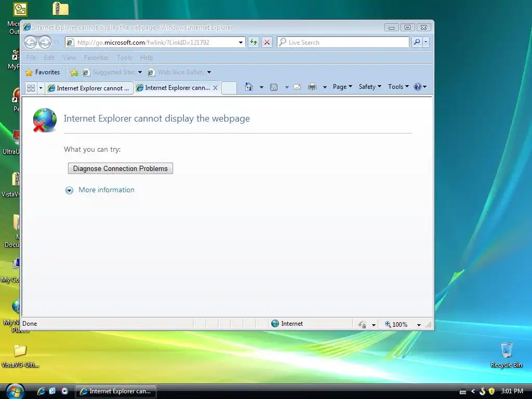The image size is (532, 399).
Task: Click the 100% zoom level button
Action: click(x=396, y=324)
